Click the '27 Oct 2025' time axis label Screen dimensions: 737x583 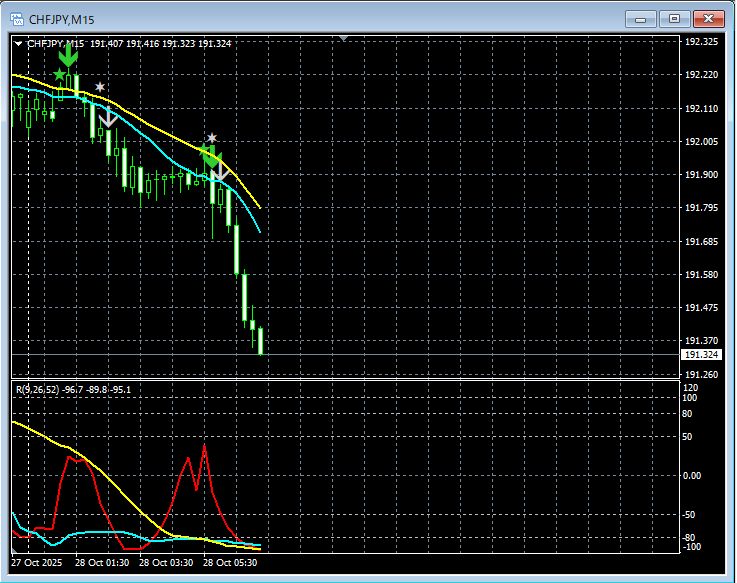[37, 563]
